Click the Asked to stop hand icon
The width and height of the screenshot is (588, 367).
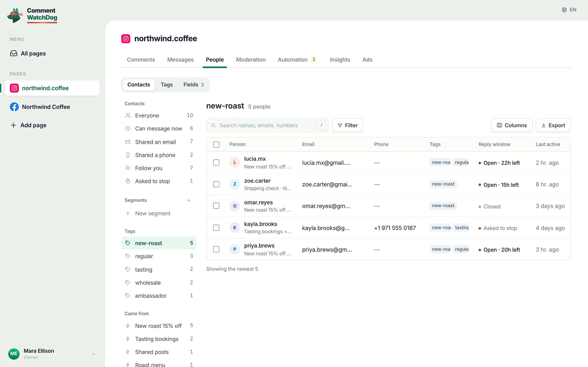128,181
